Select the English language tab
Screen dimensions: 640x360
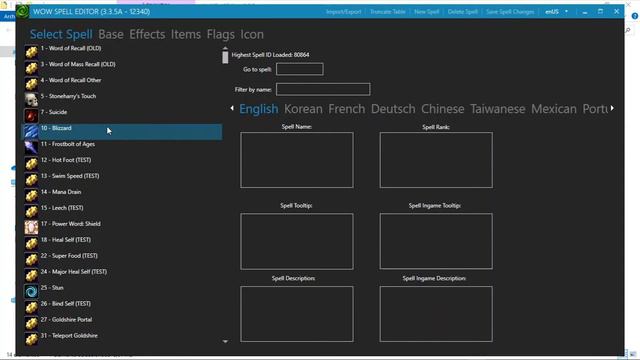click(259, 109)
